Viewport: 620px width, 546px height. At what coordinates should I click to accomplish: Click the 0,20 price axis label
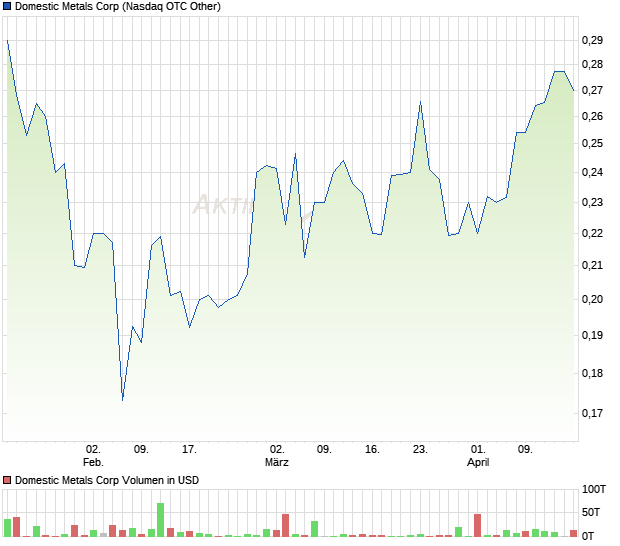click(592, 299)
